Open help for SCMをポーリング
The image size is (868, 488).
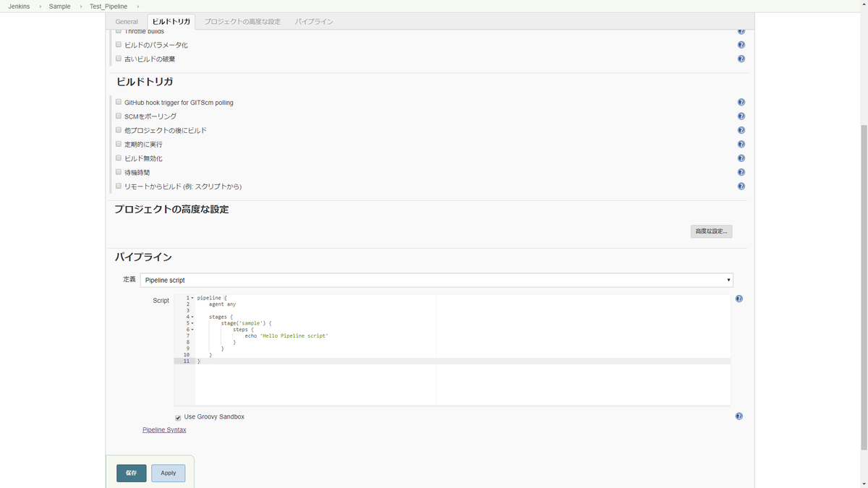741,116
